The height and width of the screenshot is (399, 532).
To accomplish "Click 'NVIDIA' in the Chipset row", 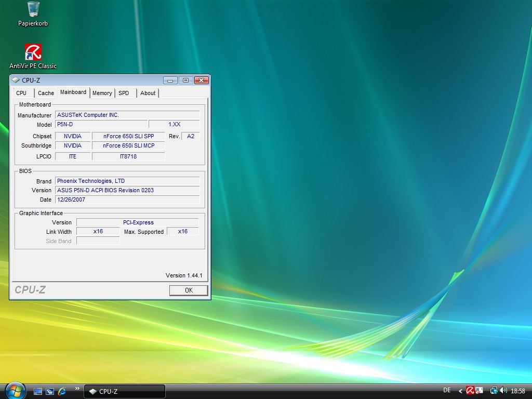I will pos(73,136).
